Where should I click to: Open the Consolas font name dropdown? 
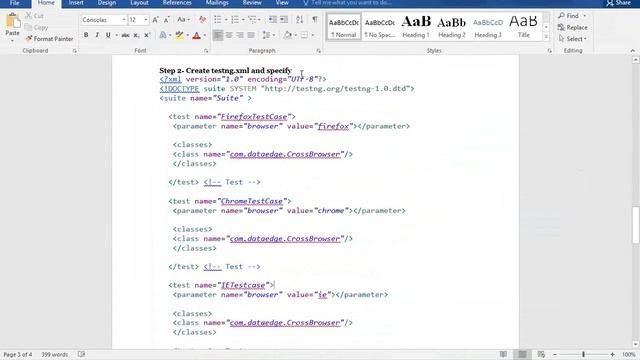[x=124, y=20]
